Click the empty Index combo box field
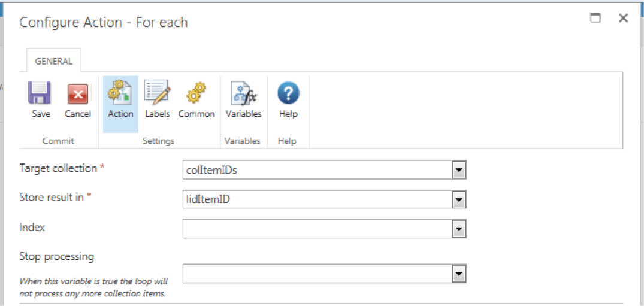This screenshot has height=306, width=644. coord(325,229)
